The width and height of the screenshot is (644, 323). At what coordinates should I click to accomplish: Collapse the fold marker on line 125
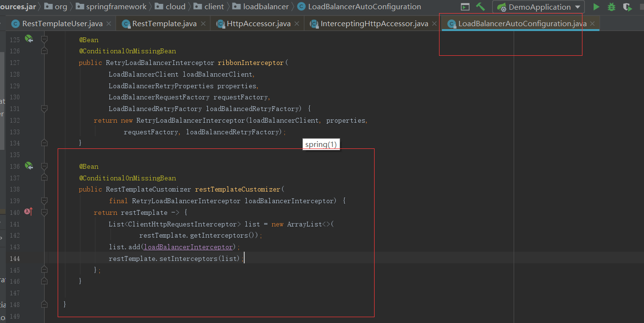coord(45,39)
